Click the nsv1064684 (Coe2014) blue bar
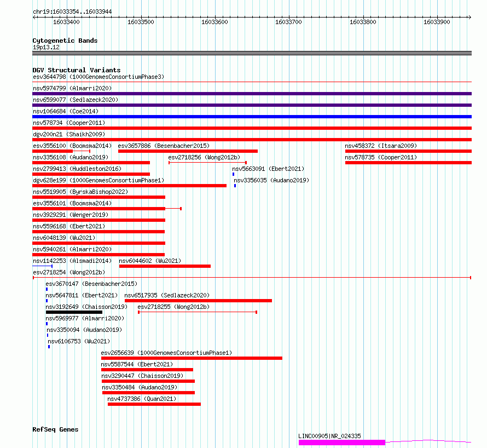Screen dimensions: 487x448 click(x=252, y=117)
